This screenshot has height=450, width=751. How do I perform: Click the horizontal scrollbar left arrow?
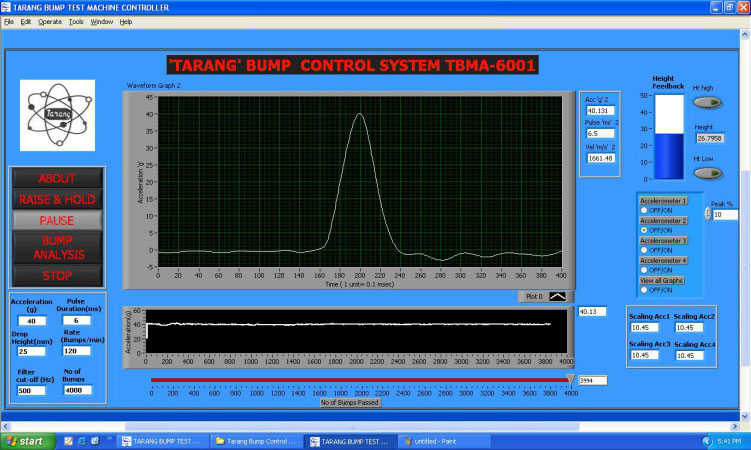(5, 426)
